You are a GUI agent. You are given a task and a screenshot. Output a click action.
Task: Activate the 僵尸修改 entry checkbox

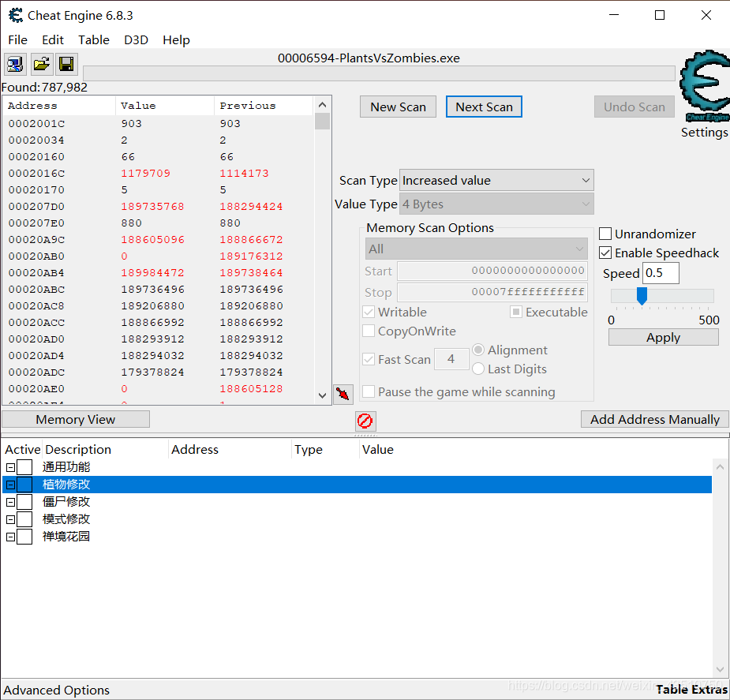coord(24,502)
